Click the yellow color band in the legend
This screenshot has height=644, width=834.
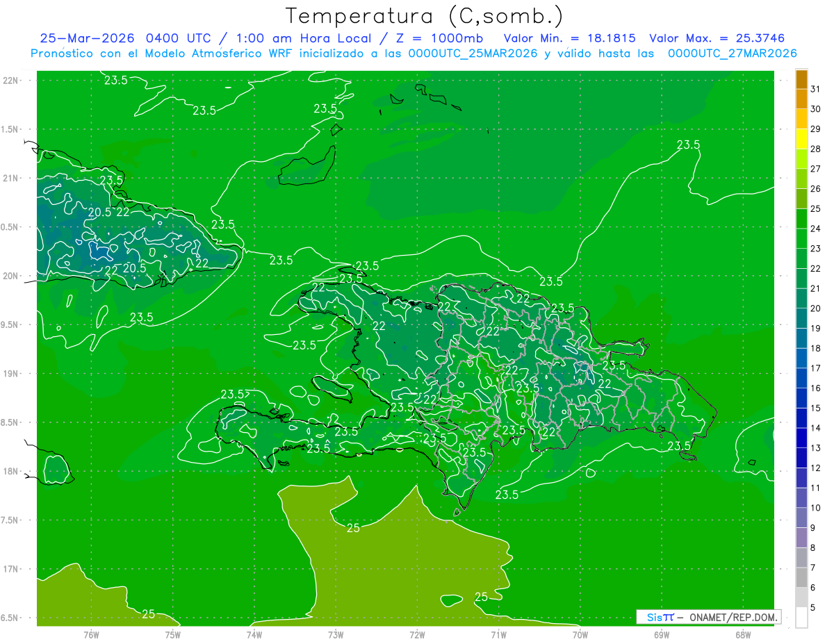(801, 139)
